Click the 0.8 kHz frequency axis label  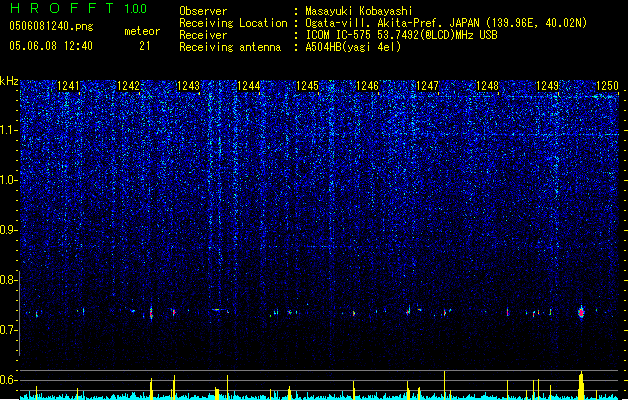pyautogui.click(x=9, y=280)
